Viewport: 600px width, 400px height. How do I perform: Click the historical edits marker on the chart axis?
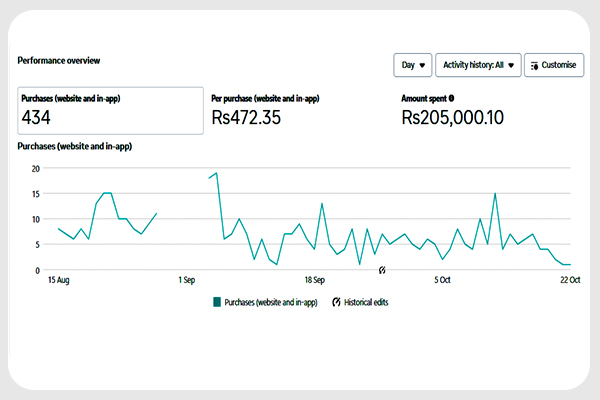(381, 270)
